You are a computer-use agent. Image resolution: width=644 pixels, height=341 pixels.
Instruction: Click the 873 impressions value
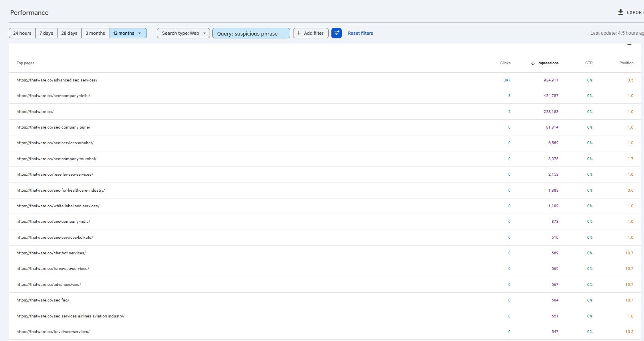(555, 222)
